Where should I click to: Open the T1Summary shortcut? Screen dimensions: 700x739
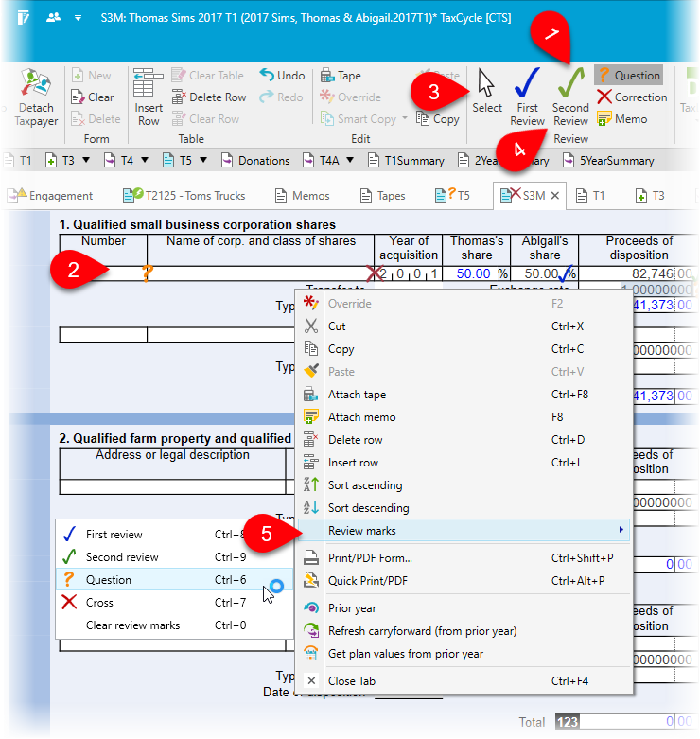pos(406,161)
